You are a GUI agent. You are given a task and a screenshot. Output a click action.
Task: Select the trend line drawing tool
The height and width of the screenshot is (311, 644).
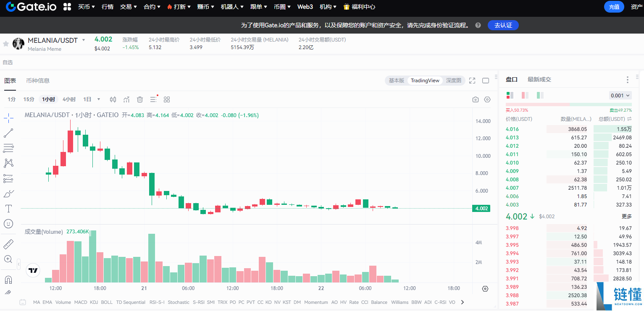pyautogui.click(x=8, y=133)
